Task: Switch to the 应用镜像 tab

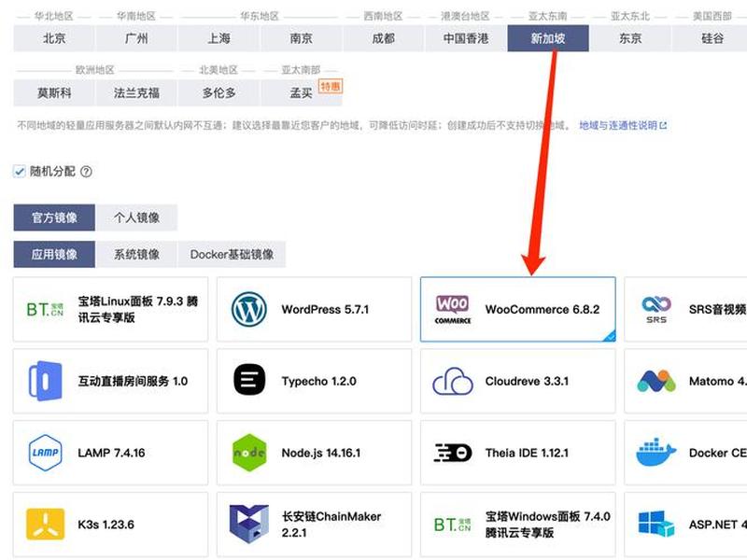Action: [x=54, y=254]
